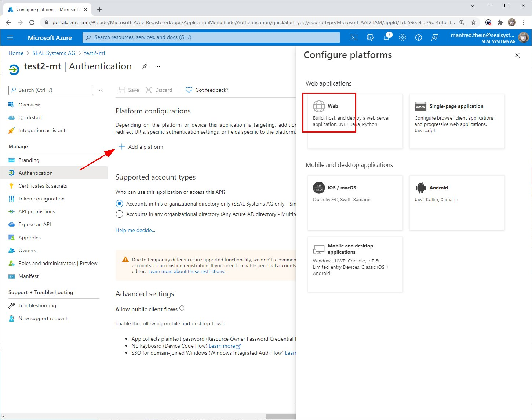Click the global Azure search bar
532x420 pixels.
[x=211, y=37]
